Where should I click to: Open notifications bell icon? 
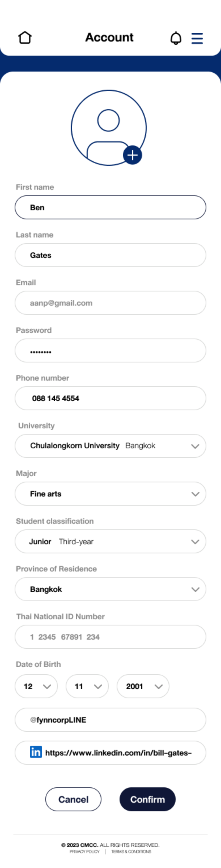pyautogui.click(x=176, y=38)
